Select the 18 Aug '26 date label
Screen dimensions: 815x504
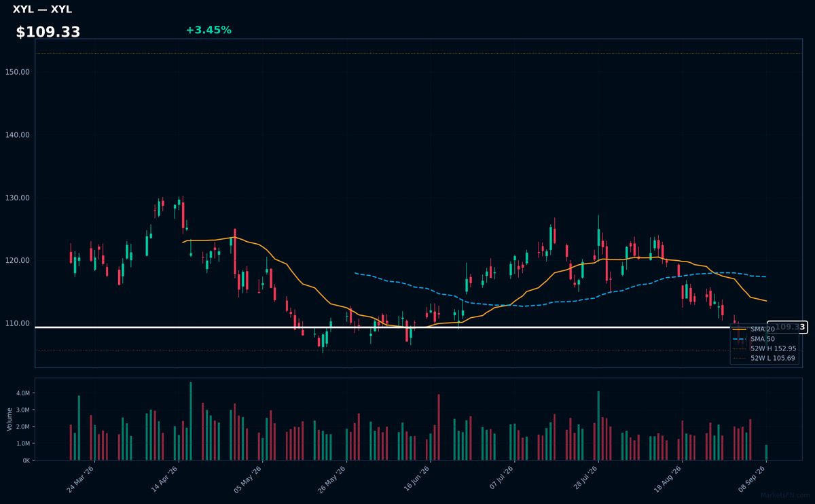click(668, 479)
